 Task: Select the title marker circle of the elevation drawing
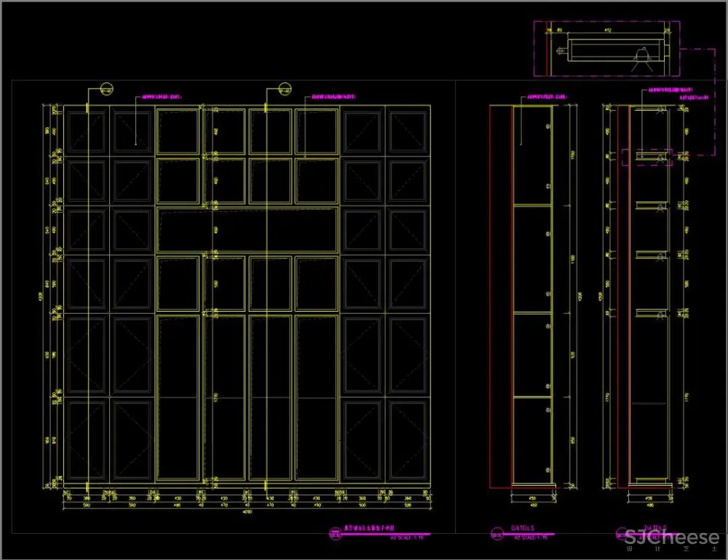[x=336, y=534]
